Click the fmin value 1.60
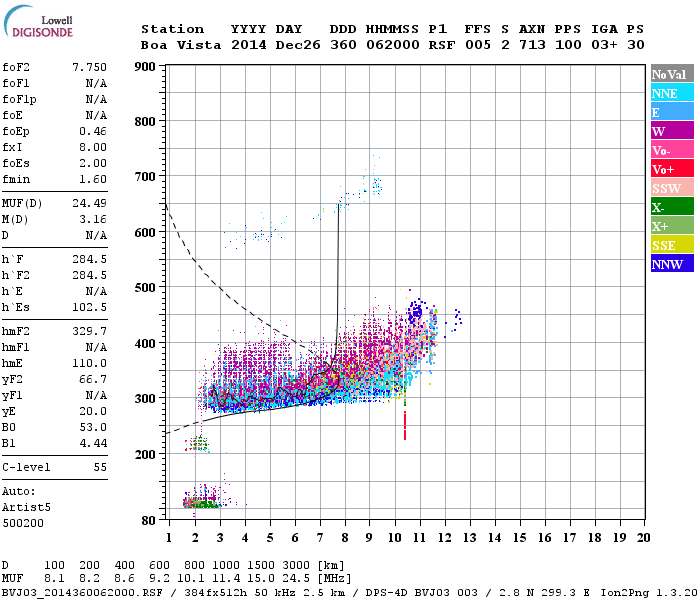700x600 pixels. click(93, 179)
